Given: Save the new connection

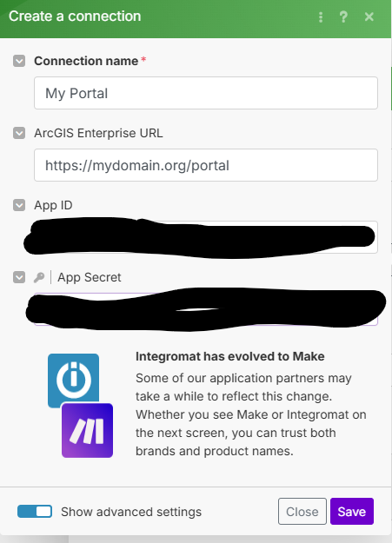Looking at the screenshot, I should (x=352, y=512).
